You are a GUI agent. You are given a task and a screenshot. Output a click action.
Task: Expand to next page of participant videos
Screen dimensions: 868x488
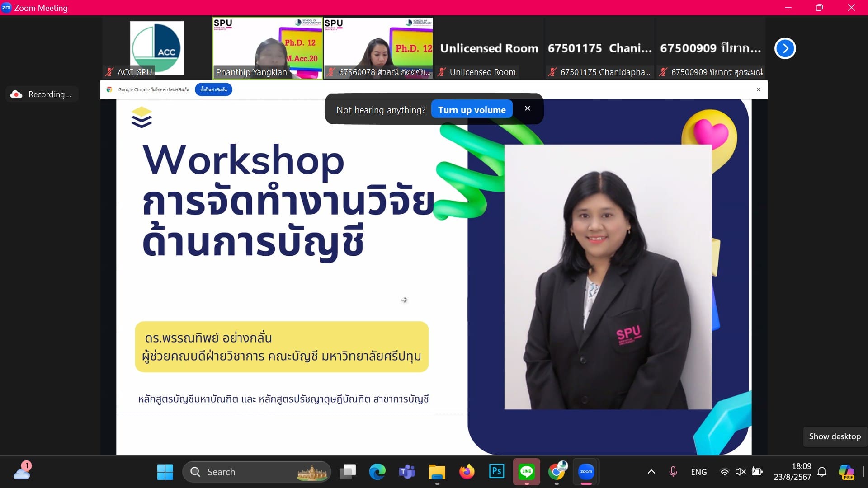pyautogui.click(x=785, y=48)
